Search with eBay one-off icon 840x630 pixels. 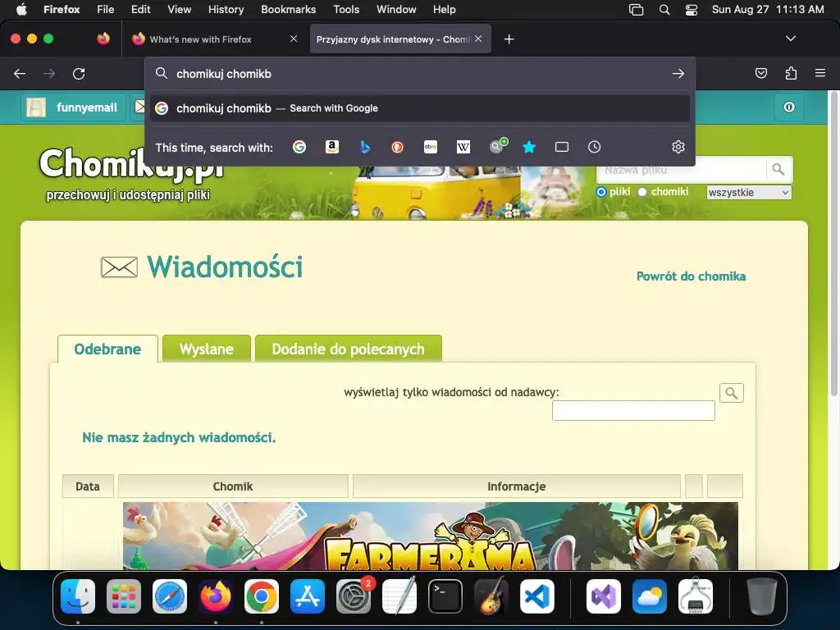[431, 147]
